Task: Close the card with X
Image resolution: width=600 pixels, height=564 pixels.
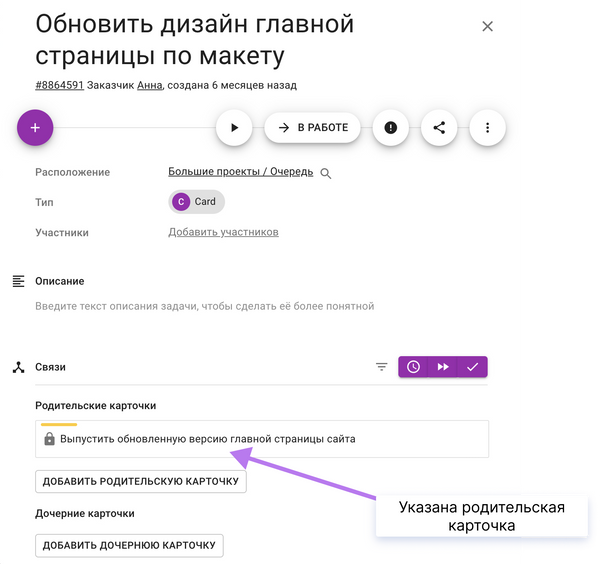Action: 488,26
